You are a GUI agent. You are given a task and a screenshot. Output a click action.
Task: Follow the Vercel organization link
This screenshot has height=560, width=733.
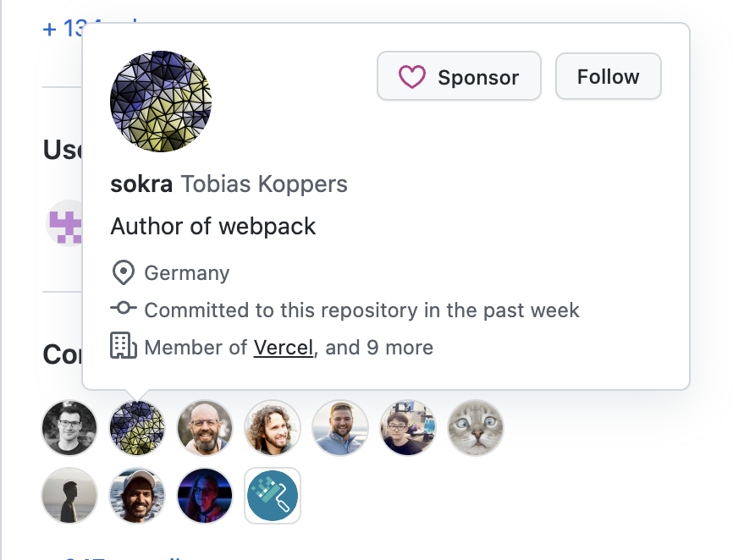tap(283, 348)
